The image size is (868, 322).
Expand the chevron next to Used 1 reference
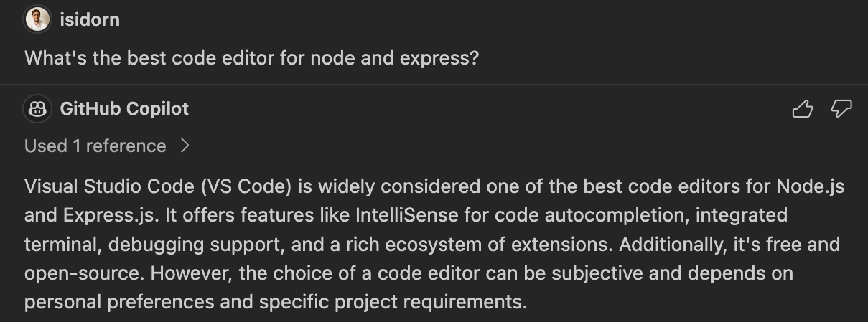pyautogui.click(x=185, y=146)
